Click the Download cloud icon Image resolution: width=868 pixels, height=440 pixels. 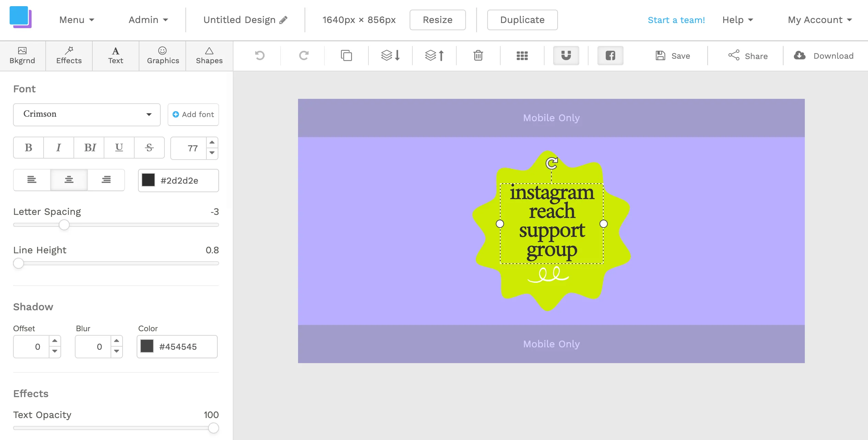click(800, 55)
